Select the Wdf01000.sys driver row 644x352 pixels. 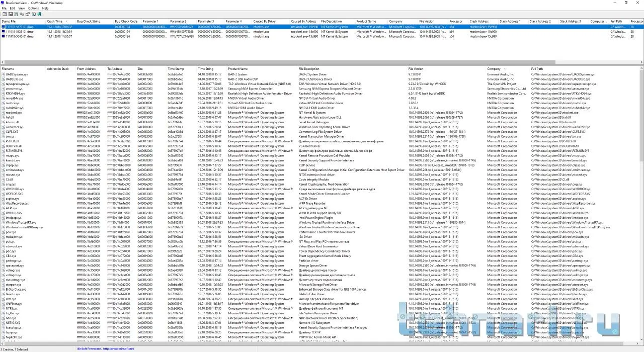[319, 189]
